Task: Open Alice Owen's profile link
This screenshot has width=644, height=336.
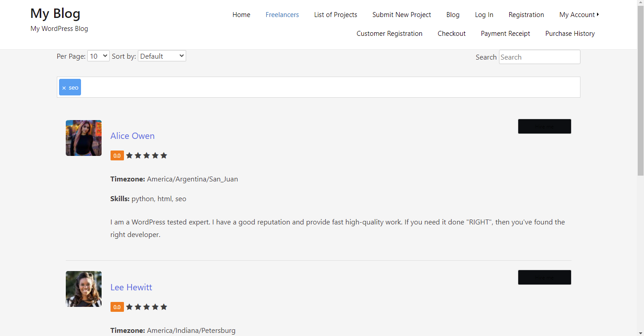Action: click(132, 136)
